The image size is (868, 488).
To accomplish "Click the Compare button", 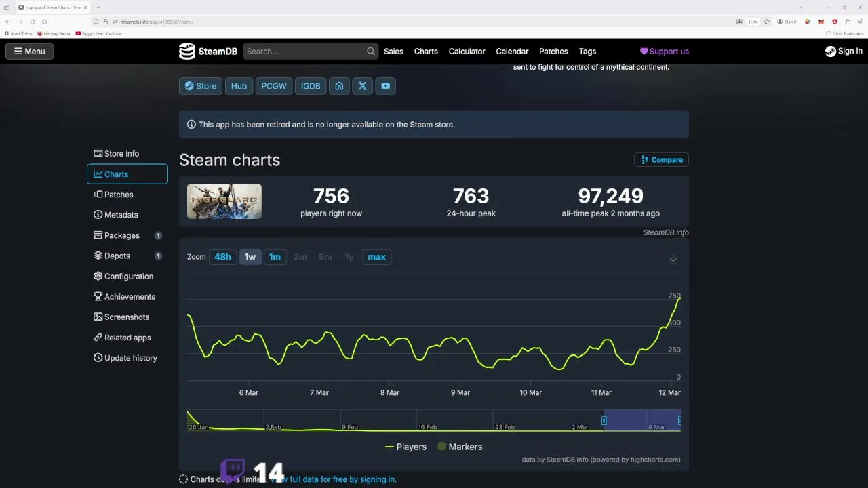I will click(661, 159).
